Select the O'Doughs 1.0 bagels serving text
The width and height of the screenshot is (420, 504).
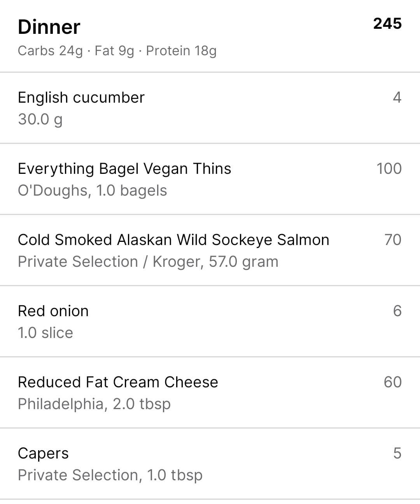click(93, 191)
